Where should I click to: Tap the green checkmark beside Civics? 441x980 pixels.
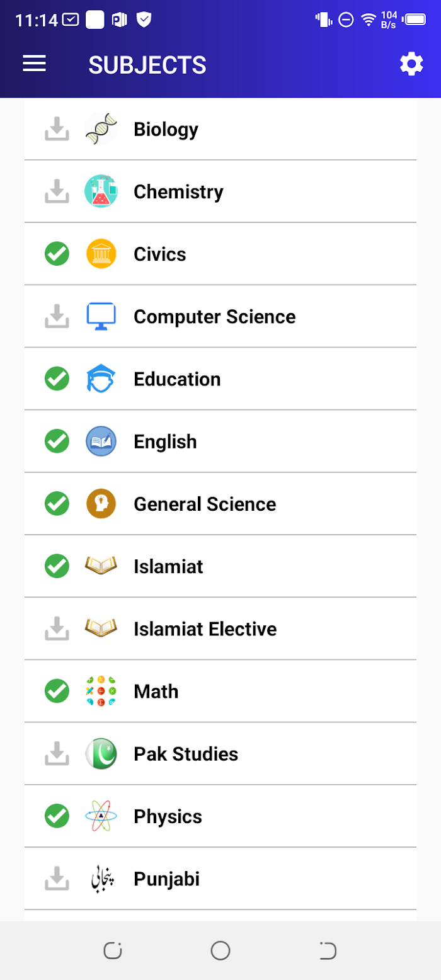pyautogui.click(x=57, y=254)
